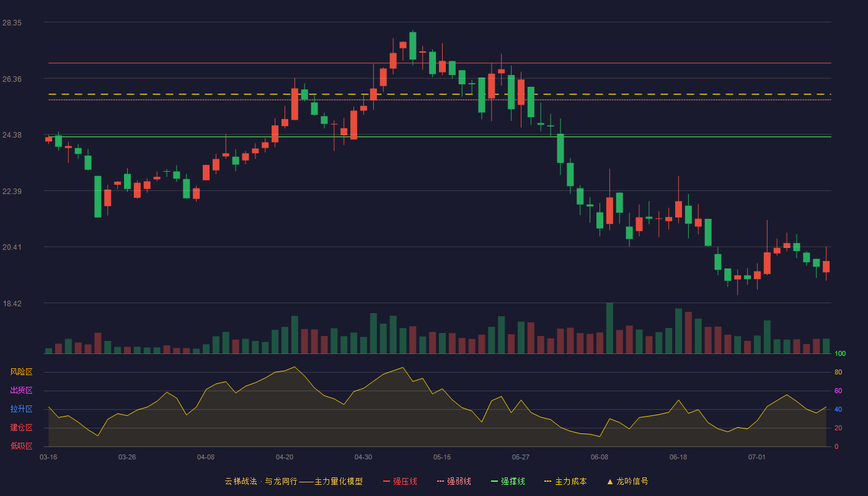Screen dimensions: 868x496
Task: Click the 03-26 date label
Action: (x=127, y=457)
